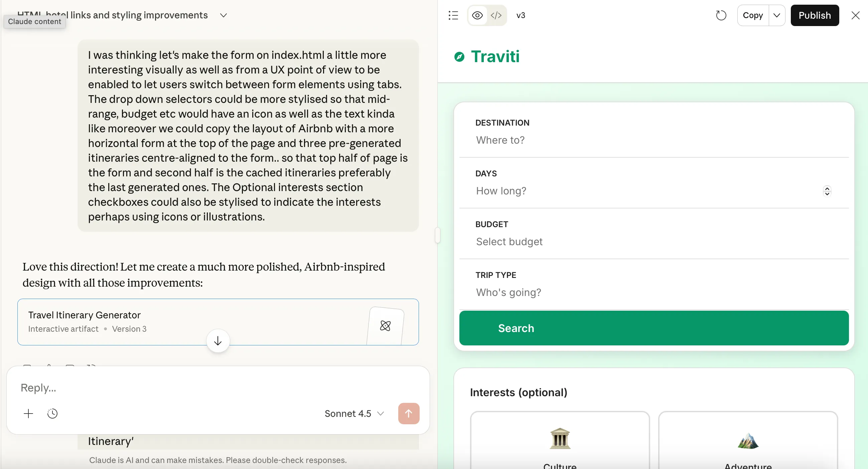
Task: Open the extended thinking clock icon
Action: 52,414
